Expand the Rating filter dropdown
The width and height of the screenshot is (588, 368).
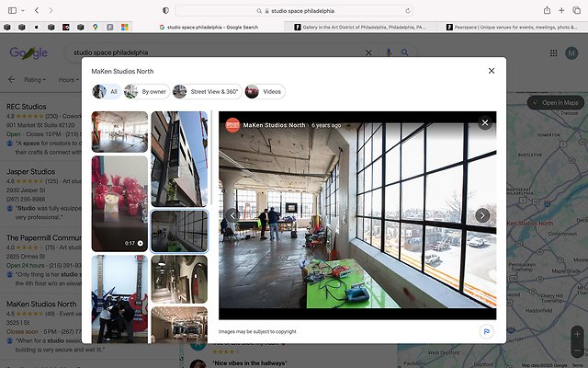click(35, 80)
